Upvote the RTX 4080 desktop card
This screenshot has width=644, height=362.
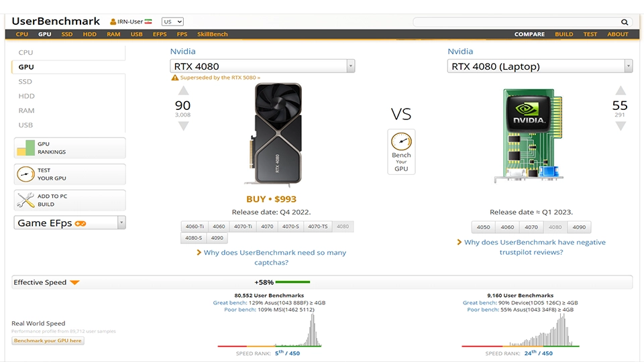point(182,91)
